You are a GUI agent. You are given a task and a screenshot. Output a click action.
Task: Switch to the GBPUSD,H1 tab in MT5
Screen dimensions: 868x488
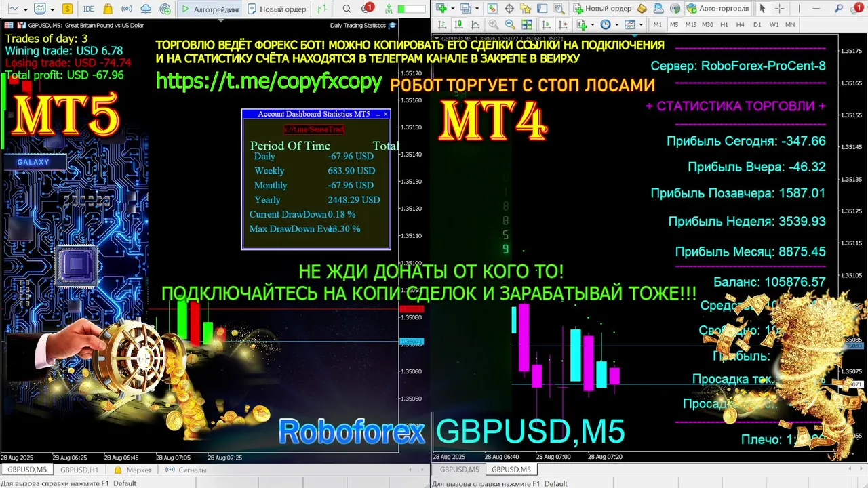point(79,470)
